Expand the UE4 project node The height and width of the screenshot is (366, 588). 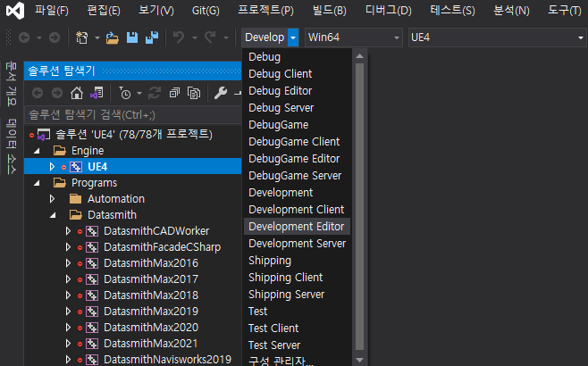pyautogui.click(x=52, y=167)
